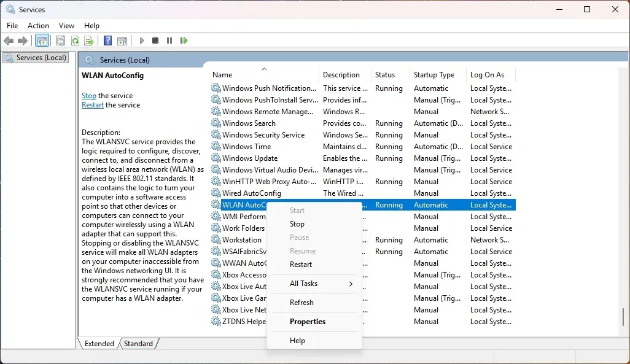Open the Action menu
Viewport: 630px width, 364px height.
[38, 26]
